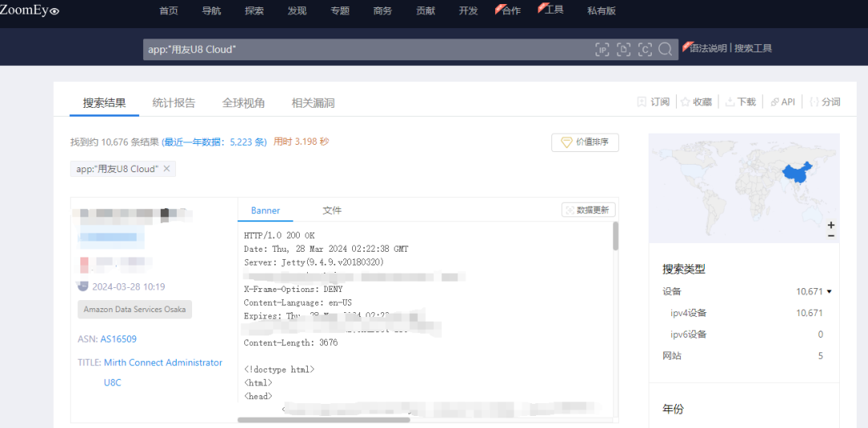The image size is (868, 428).
Task: Open the Mirth Connect Administrator title link
Action: point(163,363)
